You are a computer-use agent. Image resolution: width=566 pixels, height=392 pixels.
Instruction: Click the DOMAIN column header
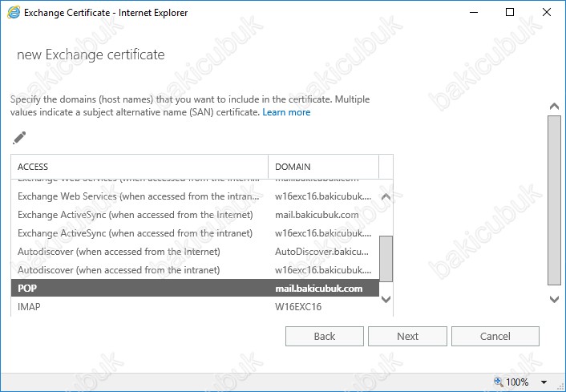point(323,167)
